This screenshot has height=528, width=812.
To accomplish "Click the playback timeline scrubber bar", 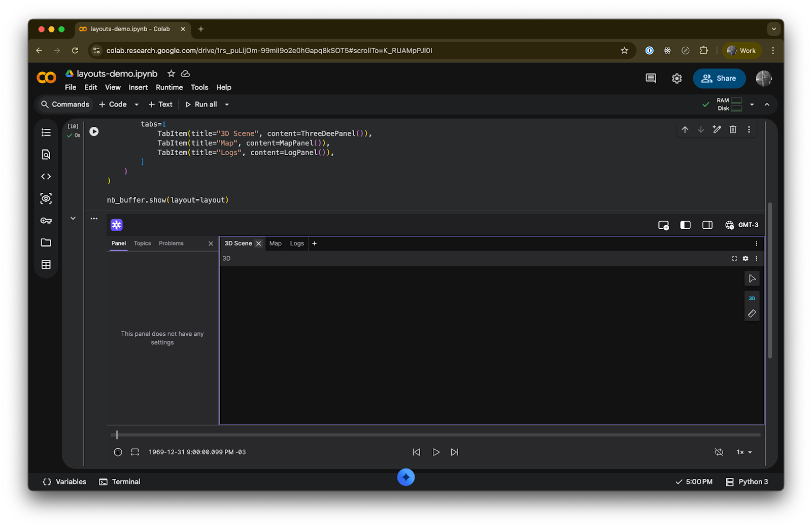I will click(435, 435).
